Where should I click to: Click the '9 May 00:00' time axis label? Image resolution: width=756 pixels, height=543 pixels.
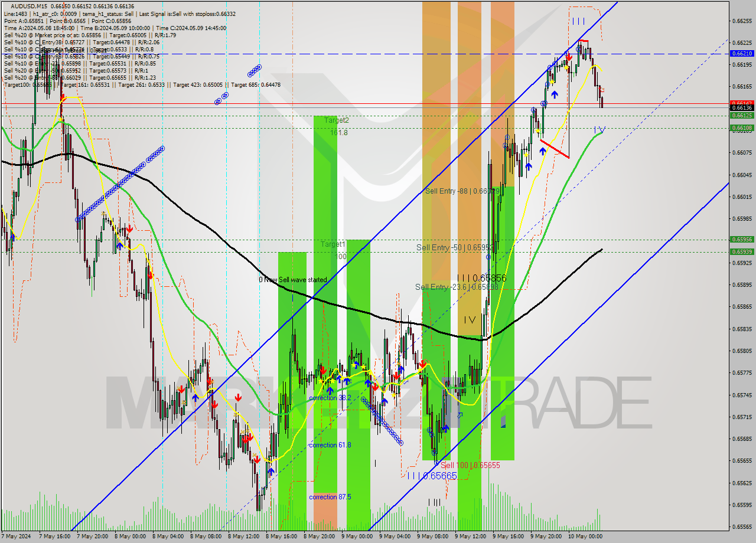357,537
